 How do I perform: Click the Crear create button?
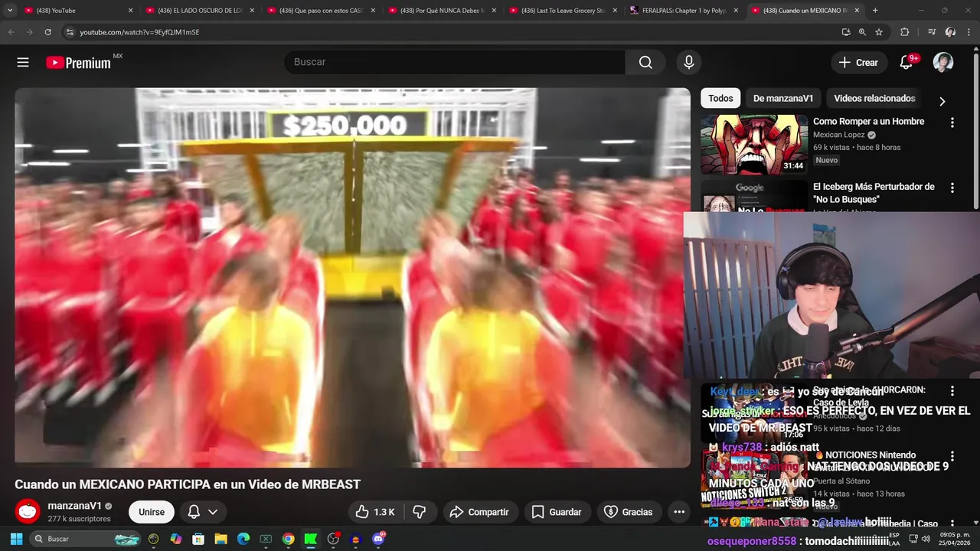point(858,62)
